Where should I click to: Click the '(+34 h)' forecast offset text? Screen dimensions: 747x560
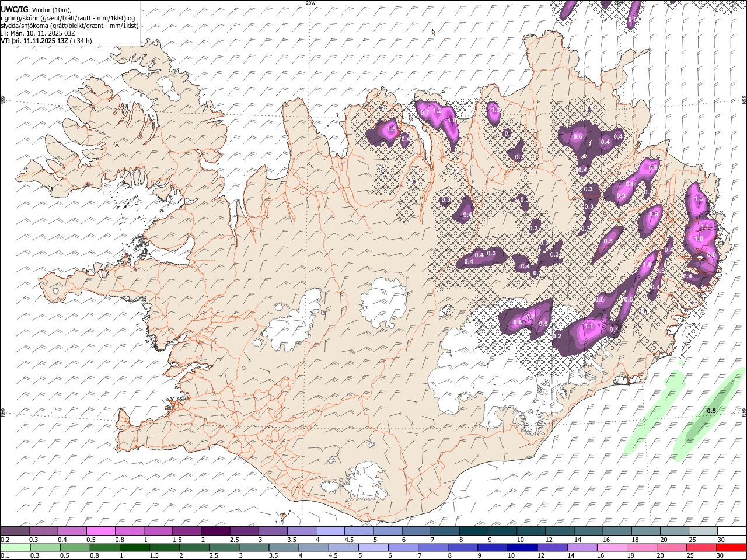[81, 41]
